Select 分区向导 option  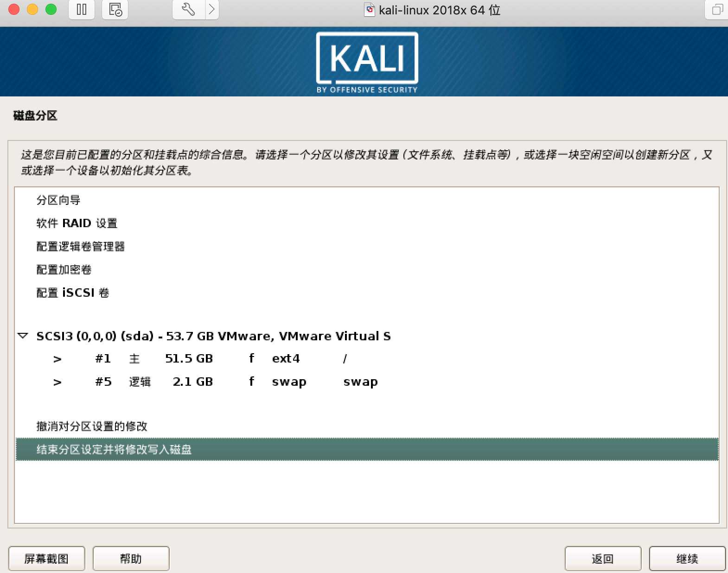(x=58, y=200)
